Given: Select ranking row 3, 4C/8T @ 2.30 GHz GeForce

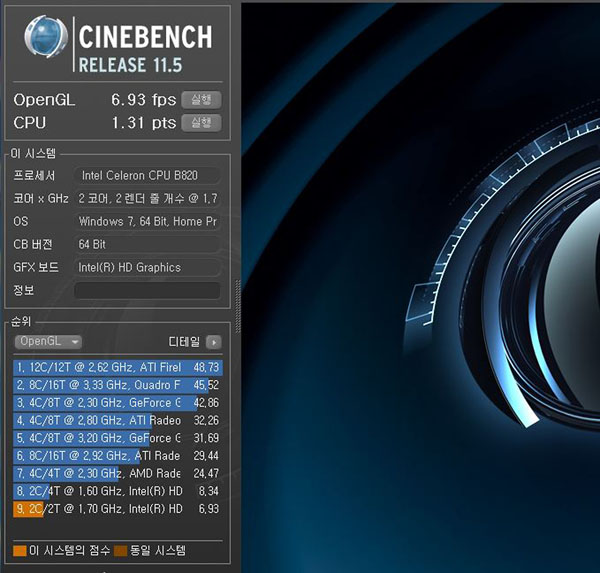Looking at the screenshot, I should pyautogui.click(x=118, y=403).
